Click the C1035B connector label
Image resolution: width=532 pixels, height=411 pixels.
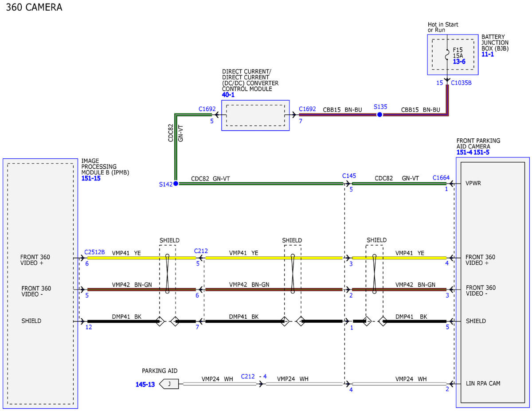click(x=461, y=82)
